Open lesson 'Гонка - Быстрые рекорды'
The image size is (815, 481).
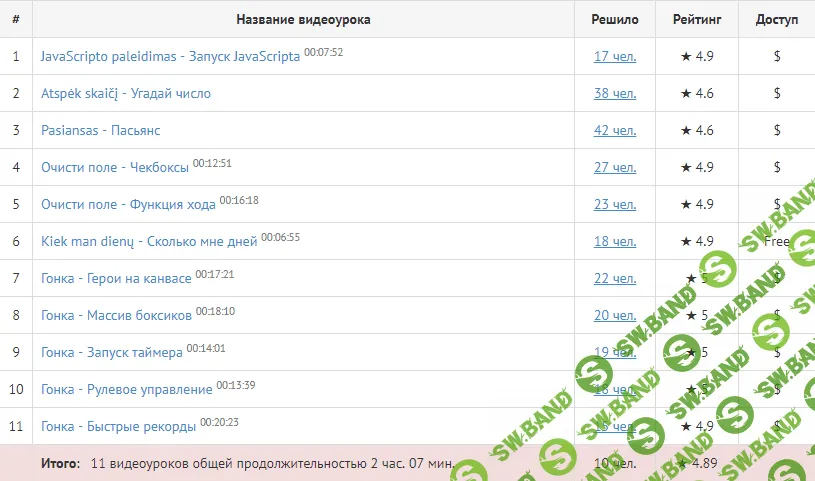click(119, 427)
